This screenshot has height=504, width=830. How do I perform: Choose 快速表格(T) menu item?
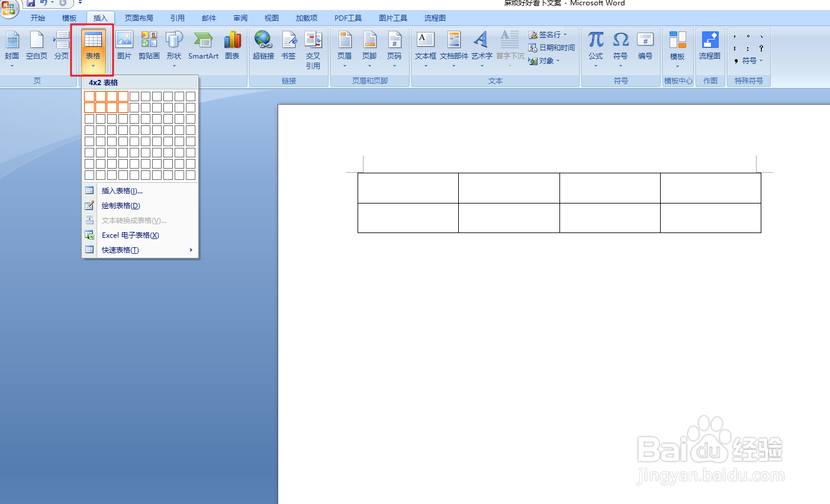point(140,250)
